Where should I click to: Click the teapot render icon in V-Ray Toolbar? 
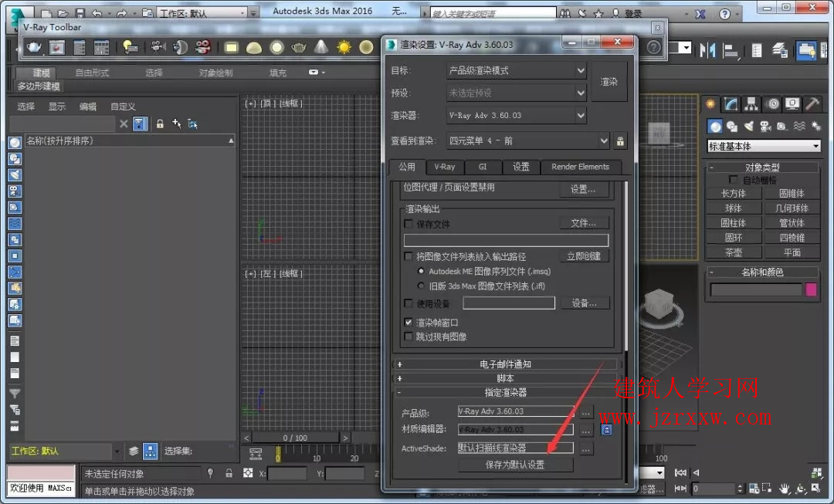tap(34, 48)
